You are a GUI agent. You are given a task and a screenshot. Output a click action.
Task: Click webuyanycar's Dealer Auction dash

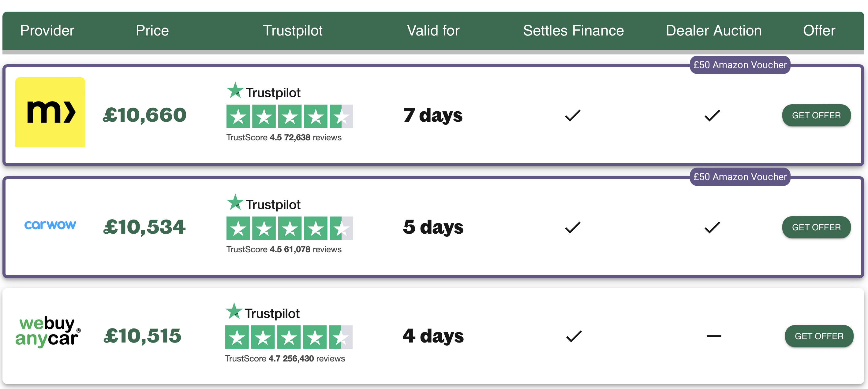(x=714, y=336)
